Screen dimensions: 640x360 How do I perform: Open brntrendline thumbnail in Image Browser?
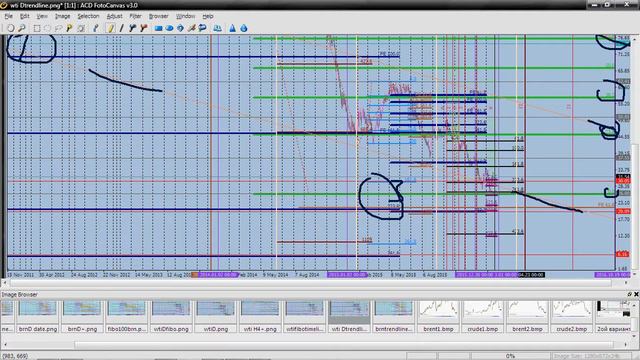point(393,316)
